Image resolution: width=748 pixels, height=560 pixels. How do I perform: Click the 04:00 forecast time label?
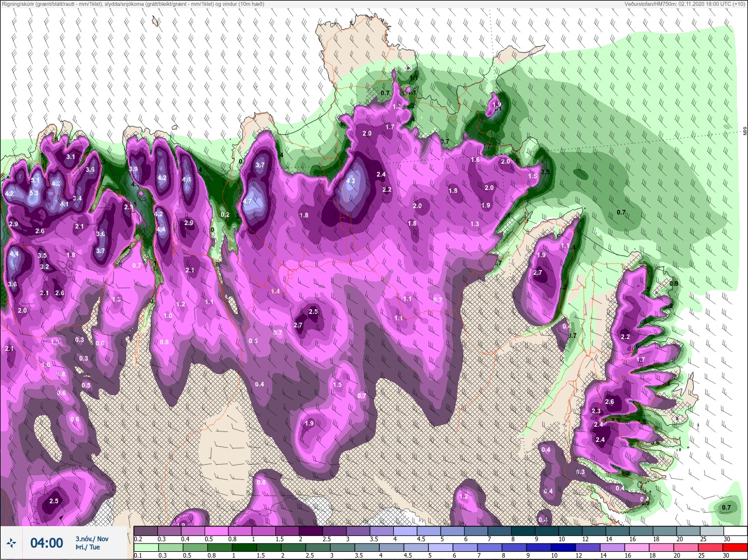pos(47,543)
